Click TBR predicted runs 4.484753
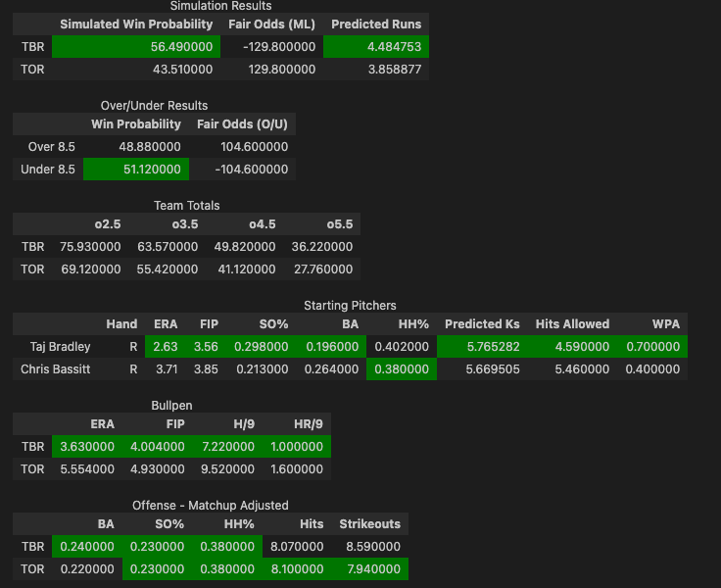Screen dimensions: 721x588 pos(394,47)
